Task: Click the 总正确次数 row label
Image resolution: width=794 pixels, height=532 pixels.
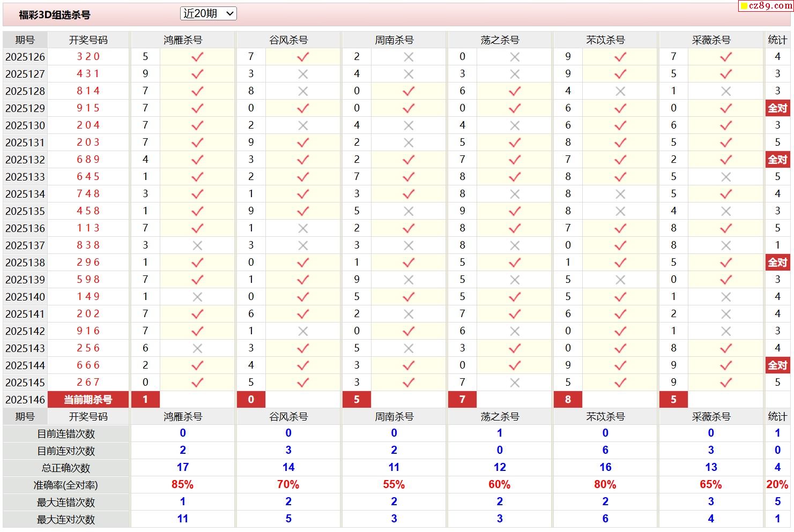Action: [x=66, y=468]
